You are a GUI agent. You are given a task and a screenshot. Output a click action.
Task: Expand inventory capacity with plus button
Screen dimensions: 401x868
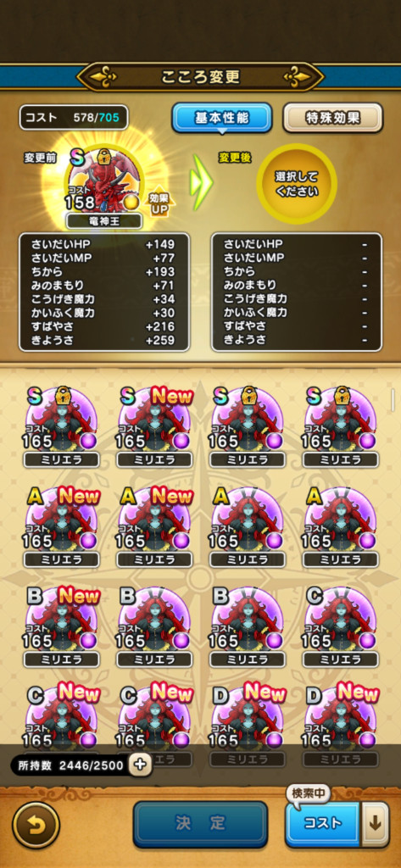(140, 765)
